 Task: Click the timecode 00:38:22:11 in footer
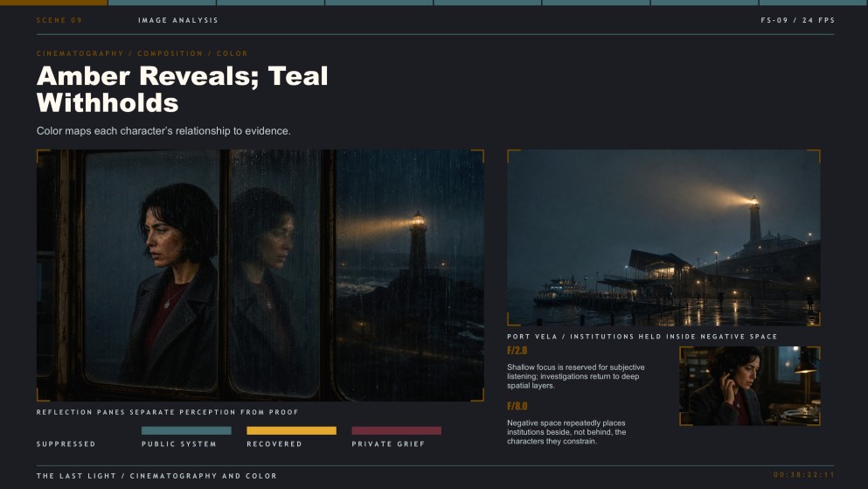[804, 475]
